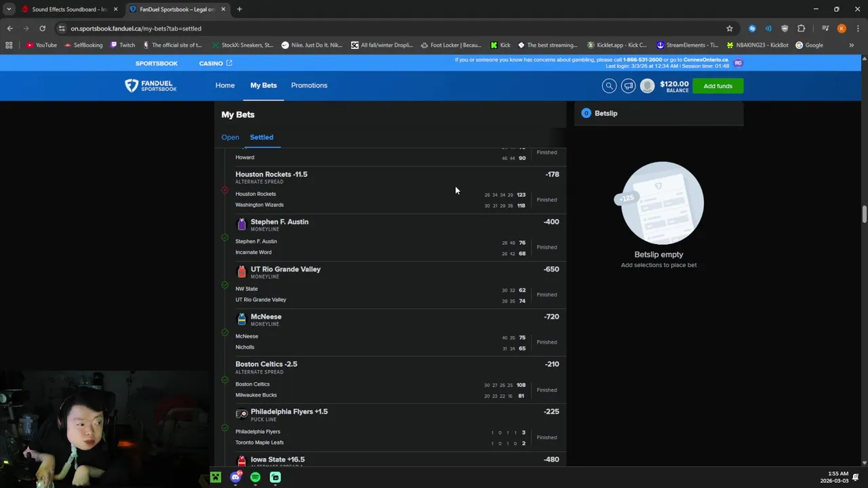Open Discord from the taskbar
The height and width of the screenshot is (488, 868).
235,477
